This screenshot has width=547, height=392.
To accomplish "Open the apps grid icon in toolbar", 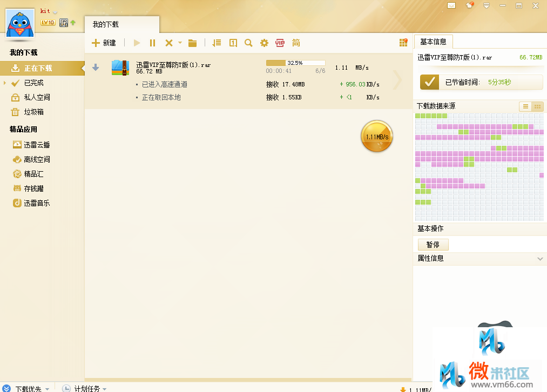I will (x=403, y=43).
